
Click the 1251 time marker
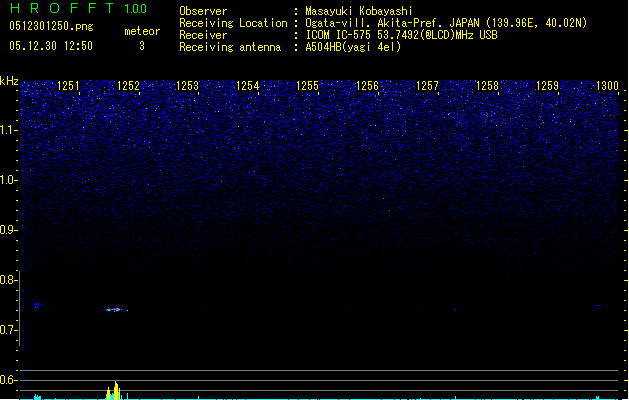click(69, 87)
